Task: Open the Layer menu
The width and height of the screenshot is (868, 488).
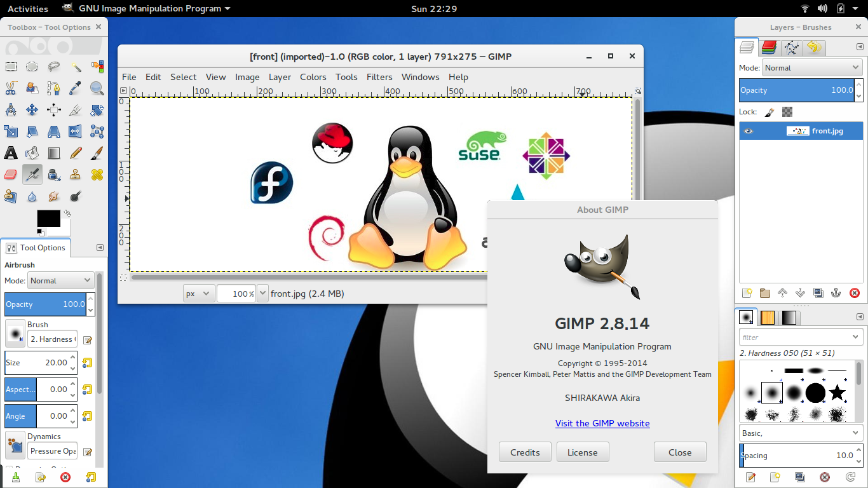Action: tap(280, 77)
